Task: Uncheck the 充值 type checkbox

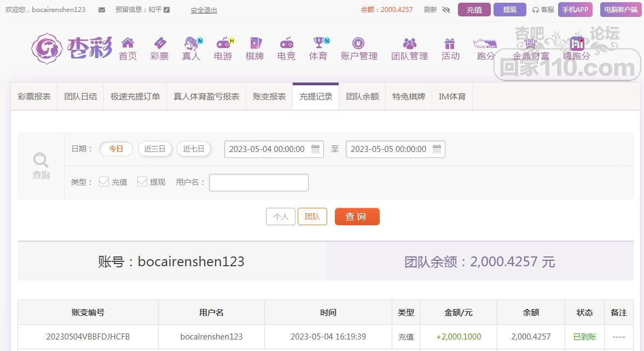Action: coord(104,182)
